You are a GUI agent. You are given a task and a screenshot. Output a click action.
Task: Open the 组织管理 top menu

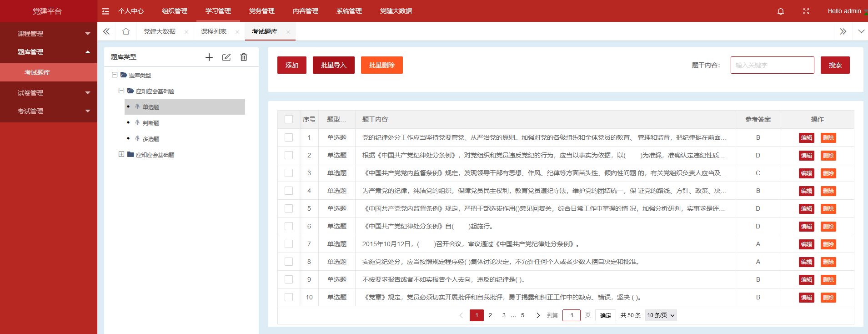coord(175,11)
